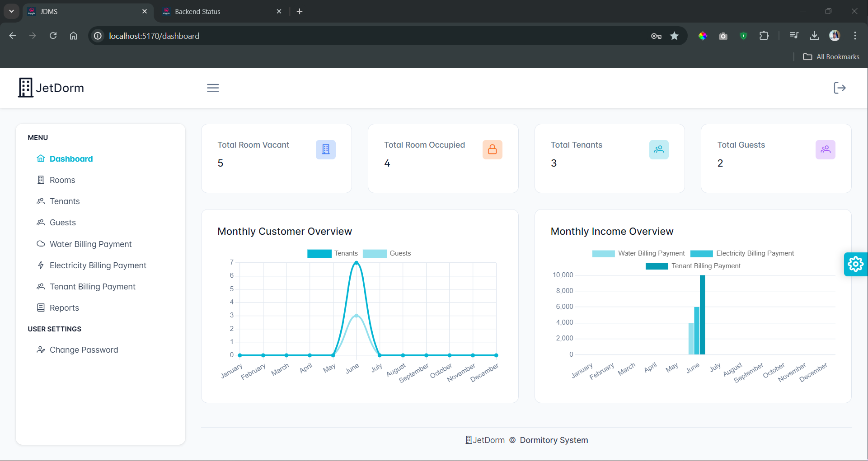The width and height of the screenshot is (868, 461).
Task: Open the tab search dropdown arrow
Action: 11,11
